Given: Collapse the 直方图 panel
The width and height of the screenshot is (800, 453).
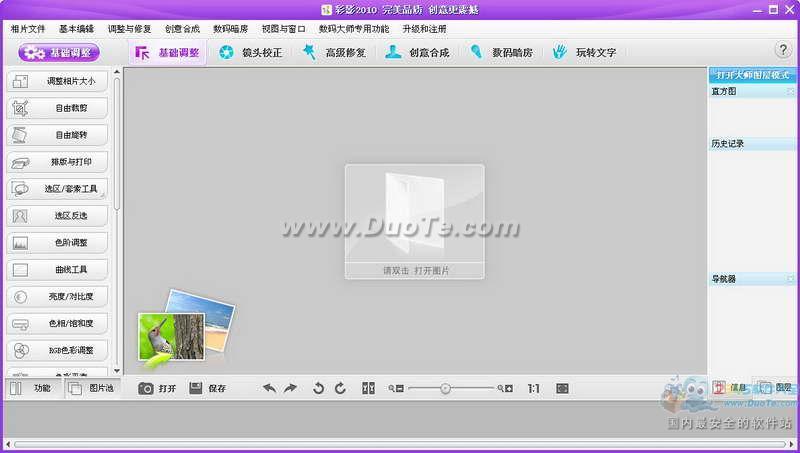Looking at the screenshot, I should (x=790, y=91).
